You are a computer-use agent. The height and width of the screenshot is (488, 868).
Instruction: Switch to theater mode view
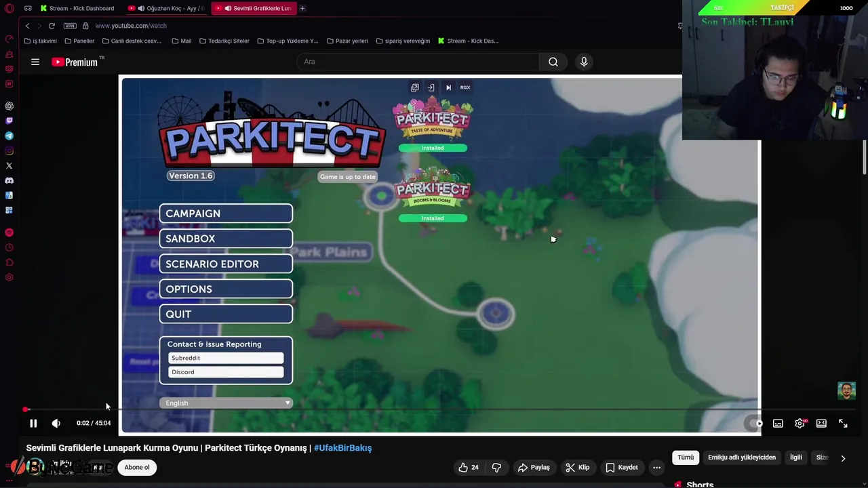pos(821,424)
